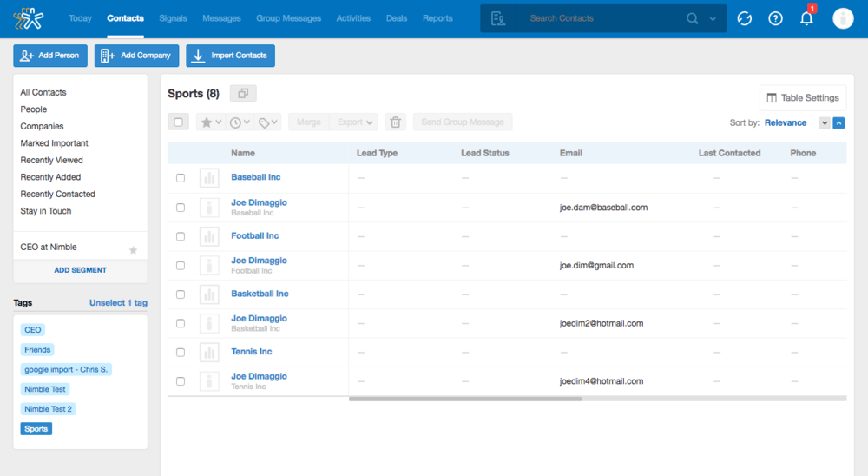This screenshot has height=476, width=868.
Task: Click the duplicate icon beside Sports (8)
Action: coord(243,94)
